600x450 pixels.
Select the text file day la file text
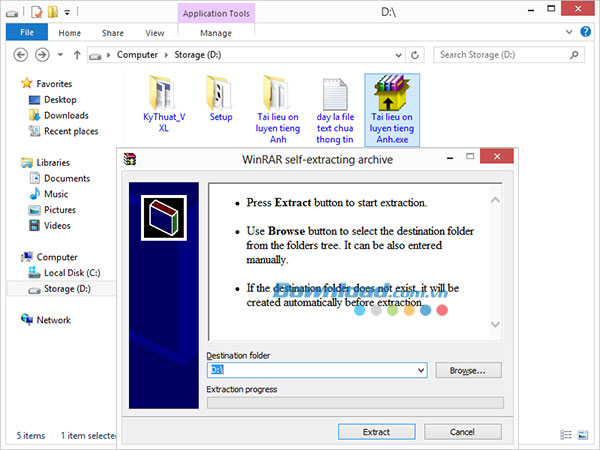(x=333, y=97)
